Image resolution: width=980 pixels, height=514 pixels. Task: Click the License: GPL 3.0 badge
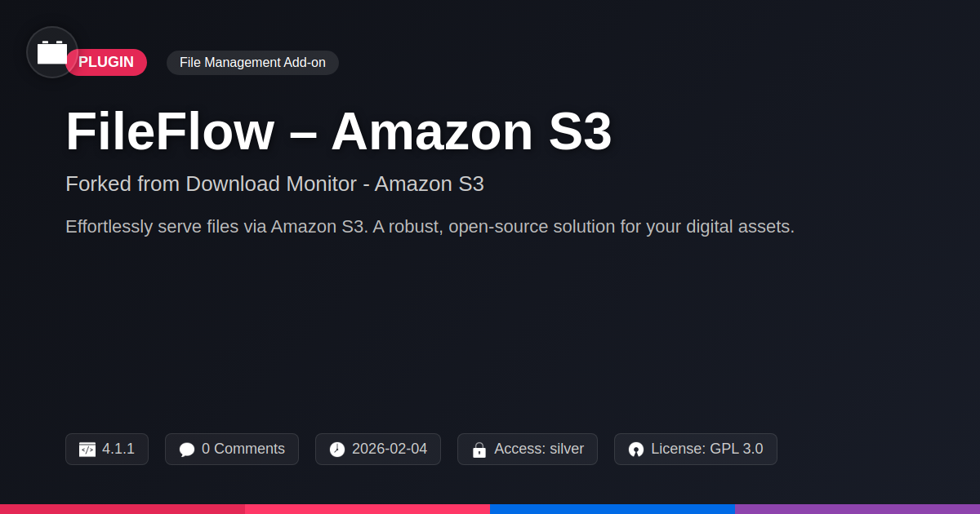point(706,449)
